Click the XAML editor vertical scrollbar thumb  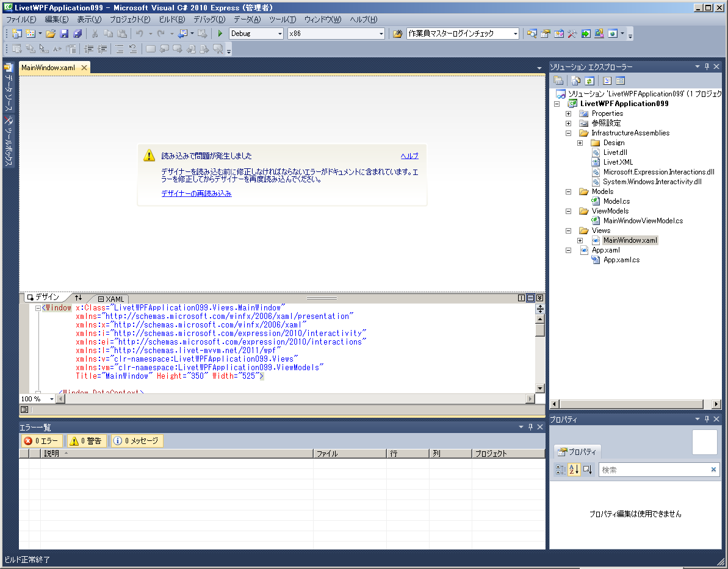point(540,330)
